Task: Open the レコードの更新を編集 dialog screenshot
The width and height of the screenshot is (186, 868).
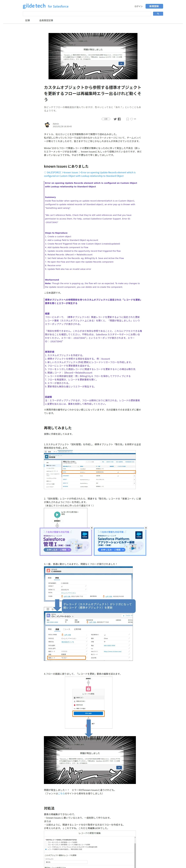Action: coord(90,849)
